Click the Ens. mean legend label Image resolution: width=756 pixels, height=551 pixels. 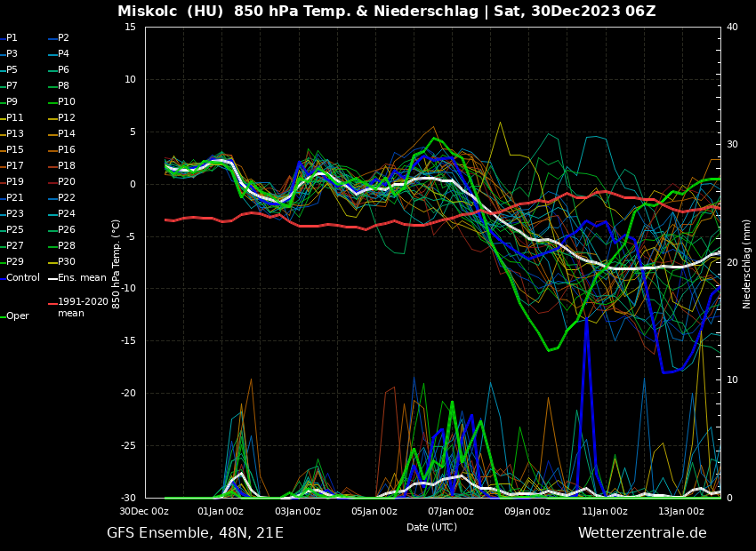tap(81, 278)
